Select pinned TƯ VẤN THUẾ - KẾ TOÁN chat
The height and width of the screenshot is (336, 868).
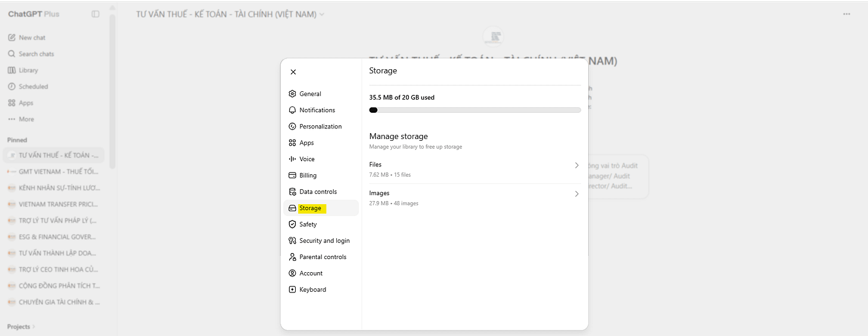click(54, 155)
